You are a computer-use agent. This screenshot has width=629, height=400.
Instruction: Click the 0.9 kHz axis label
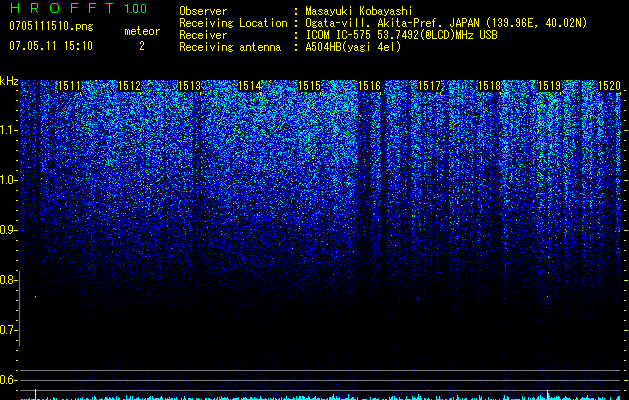9,230
